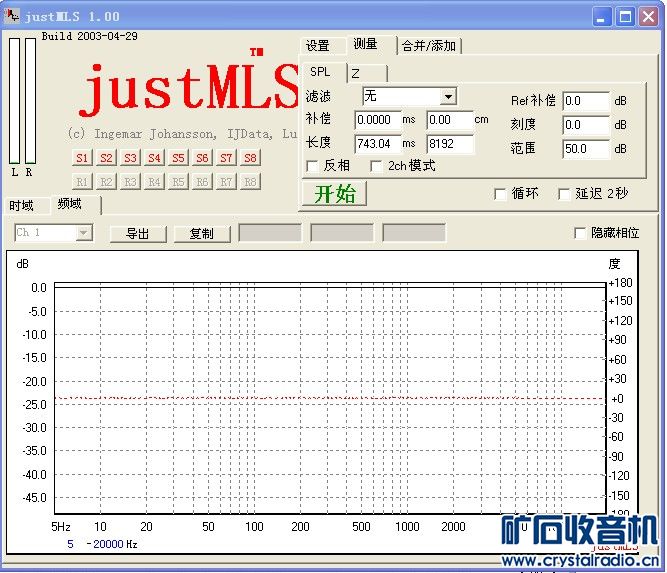Click the R1 slot button
667x573 pixels.
tap(82, 182)
